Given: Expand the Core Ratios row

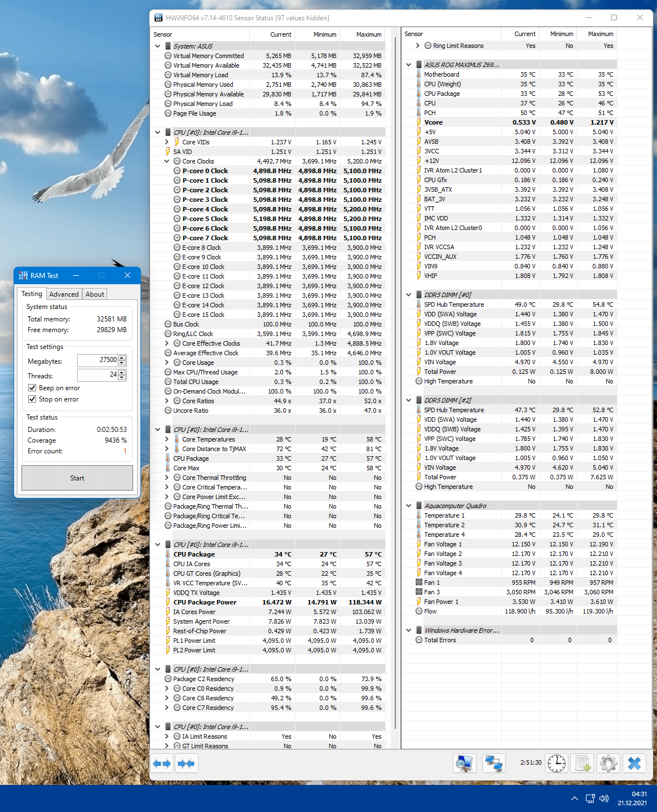Looking at the screenshot, I should click(x=167, y=401).
